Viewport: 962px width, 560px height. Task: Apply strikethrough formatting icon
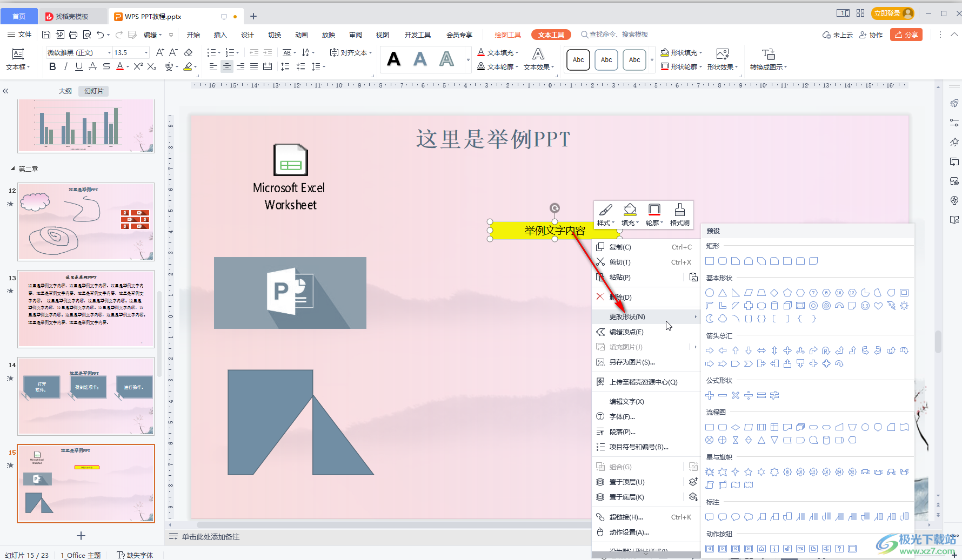point(106,66)
